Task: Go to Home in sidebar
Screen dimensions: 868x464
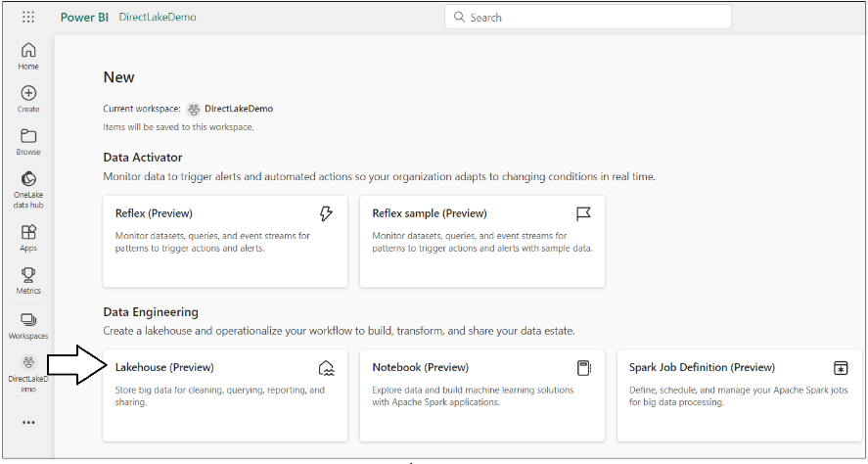Action: (x=28, y=56)
